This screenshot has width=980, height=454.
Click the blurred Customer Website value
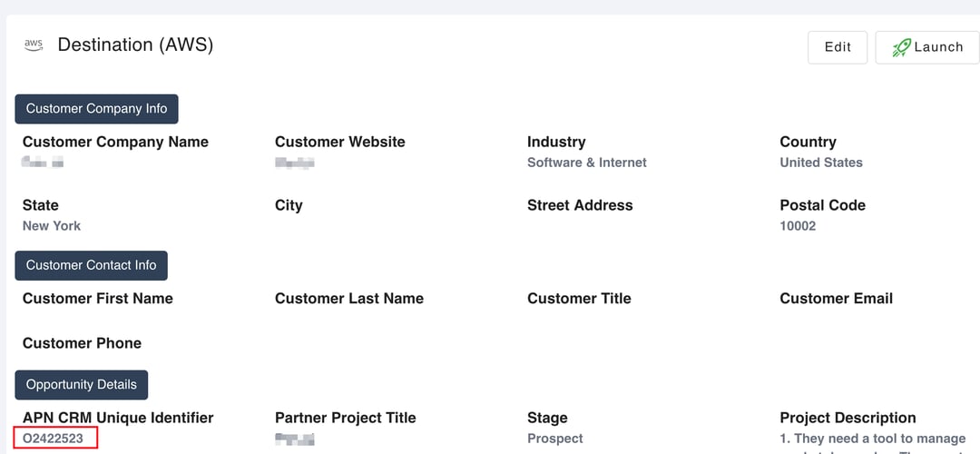(x=294, y=163)
